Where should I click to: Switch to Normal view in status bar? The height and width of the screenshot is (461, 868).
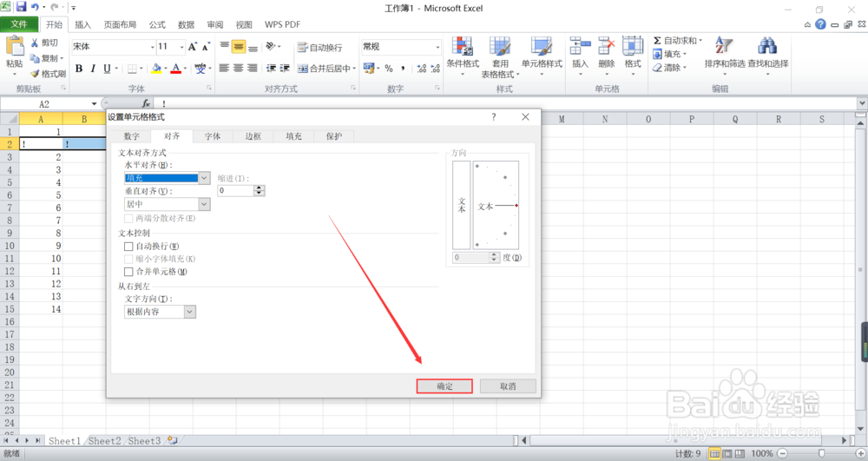(714, 454)
